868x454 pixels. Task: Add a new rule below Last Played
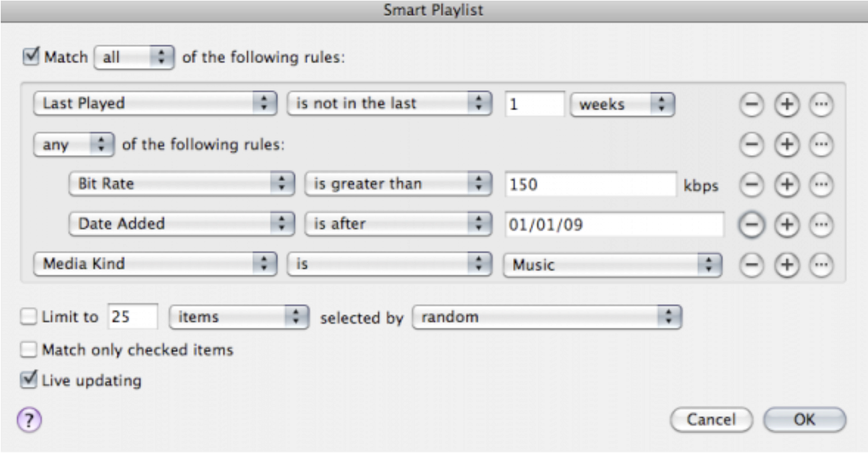point(786,104)
